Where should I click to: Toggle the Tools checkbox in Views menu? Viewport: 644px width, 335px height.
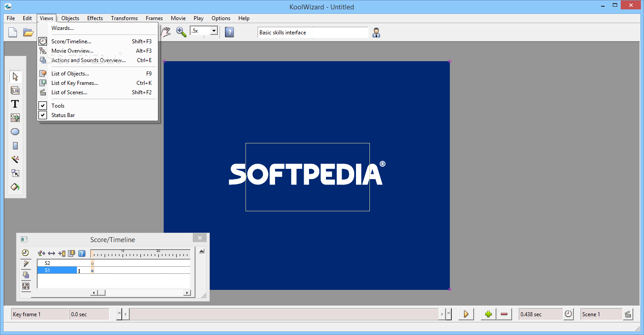pos(43,106)
